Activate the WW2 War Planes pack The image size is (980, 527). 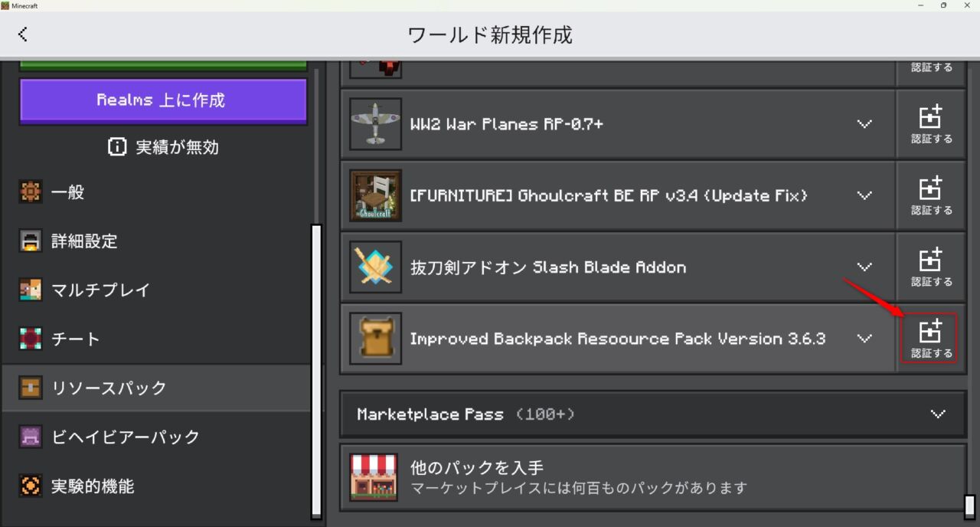click(931, 124)
